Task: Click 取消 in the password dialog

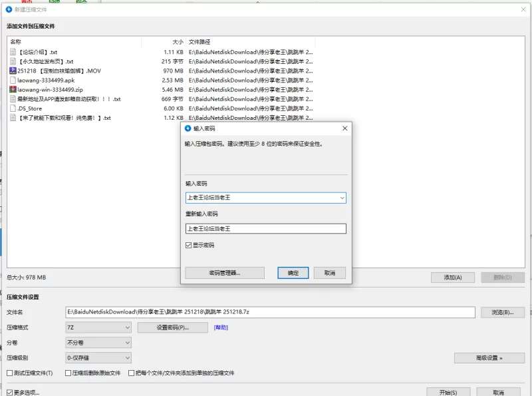Action: [330, 273]
